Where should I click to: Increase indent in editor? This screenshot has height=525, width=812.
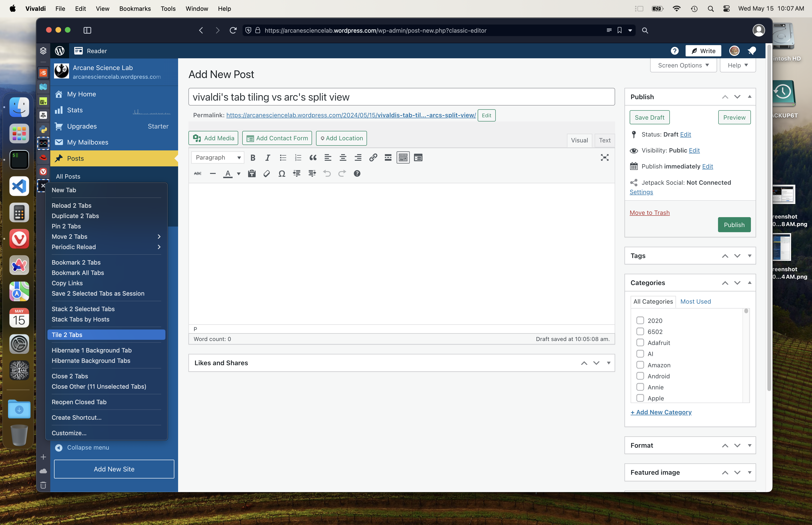pos(312,173)
